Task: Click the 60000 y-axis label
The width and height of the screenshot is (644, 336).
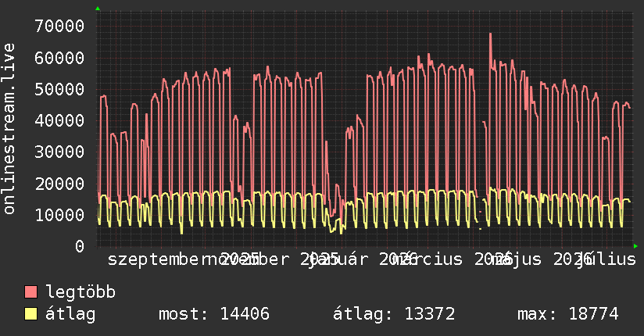Action: (59, 58)
